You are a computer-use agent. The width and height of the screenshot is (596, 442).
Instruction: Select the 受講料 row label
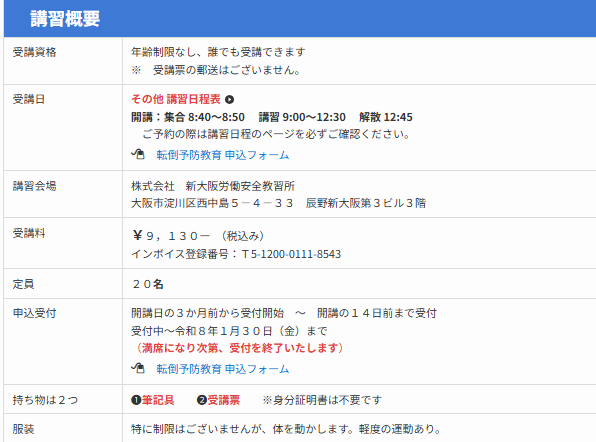coord(29,233)
